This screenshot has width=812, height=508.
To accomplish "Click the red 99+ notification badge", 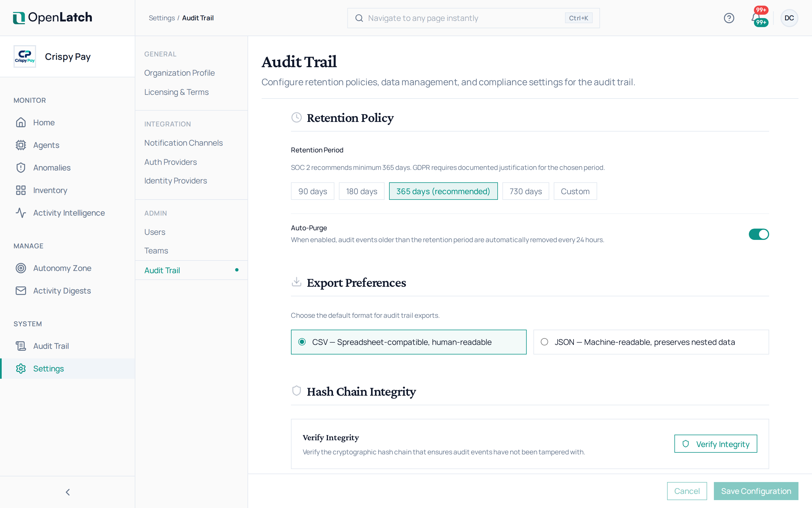I will point(761,10).
